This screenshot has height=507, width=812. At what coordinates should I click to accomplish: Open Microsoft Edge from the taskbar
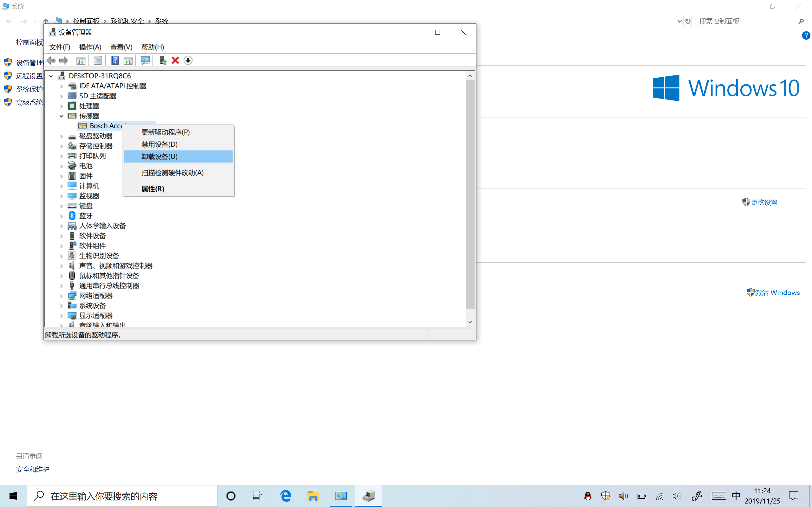click(x=285, y=496)
